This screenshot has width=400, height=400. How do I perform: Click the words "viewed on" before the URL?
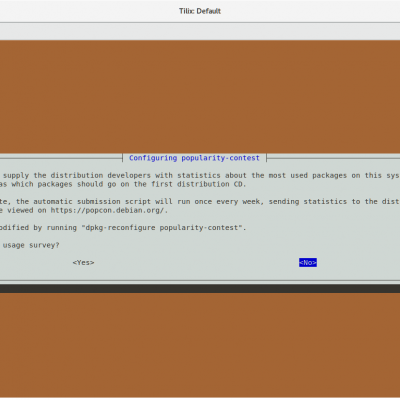(x=27, y=211)
